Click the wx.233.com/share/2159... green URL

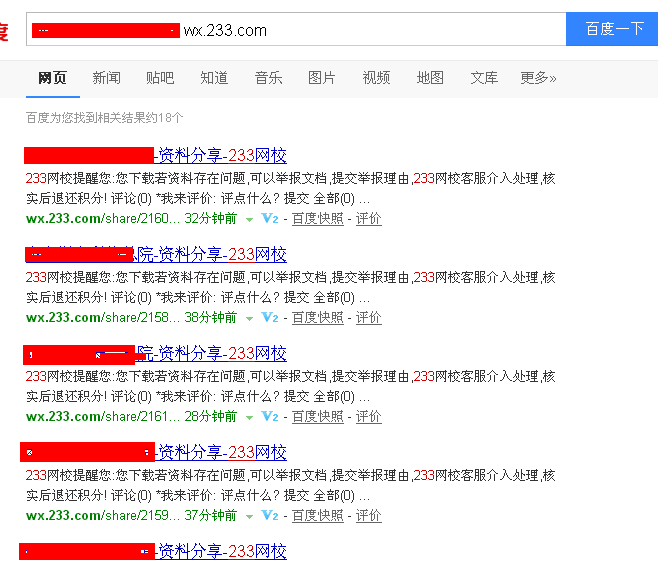click(103, 516)
